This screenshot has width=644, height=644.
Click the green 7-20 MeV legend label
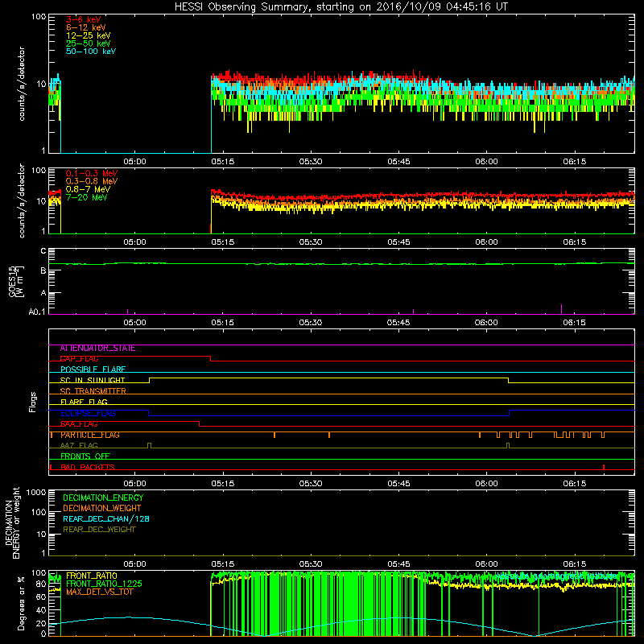[86, 197]
